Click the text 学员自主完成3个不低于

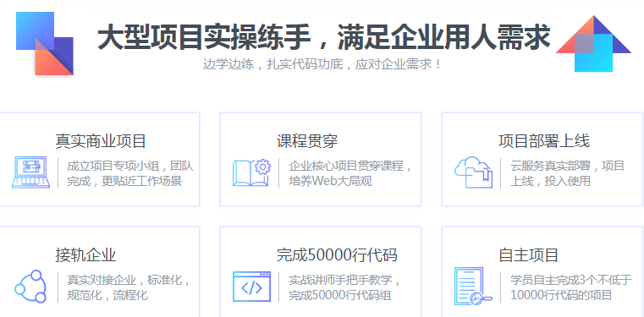click(571, 281)
